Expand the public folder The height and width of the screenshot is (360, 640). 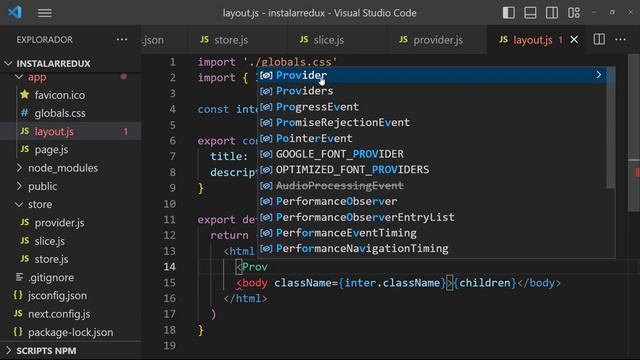42,187
